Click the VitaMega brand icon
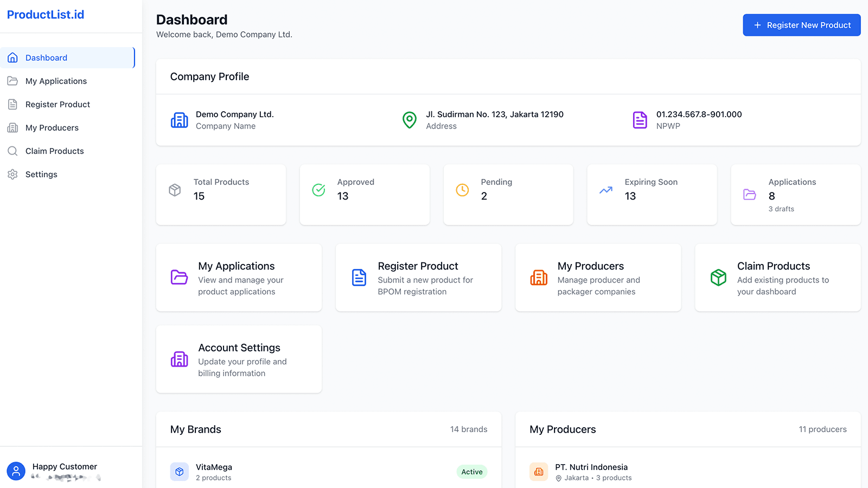Viewport: 868px width, 488px height. click(x=179, y=471)
